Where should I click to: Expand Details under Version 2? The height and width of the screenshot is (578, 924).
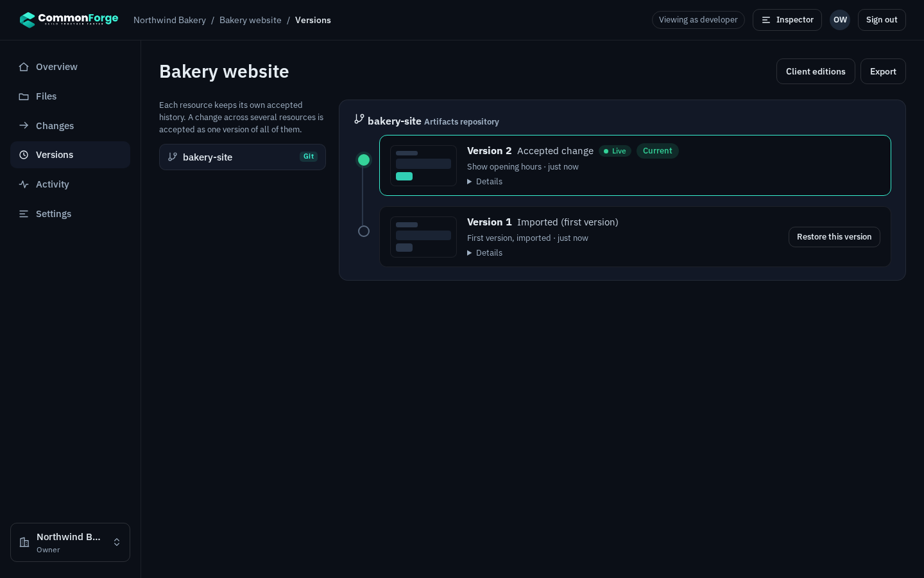[485, 182]
